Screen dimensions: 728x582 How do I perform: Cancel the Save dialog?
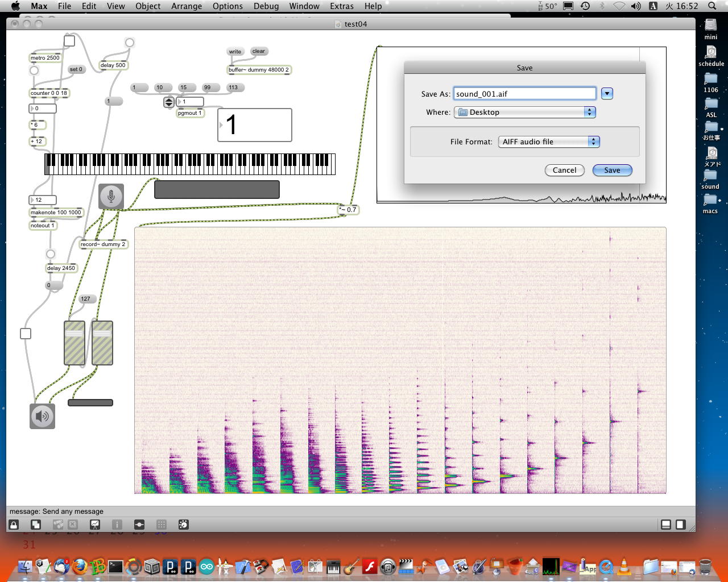click(564, 171)
